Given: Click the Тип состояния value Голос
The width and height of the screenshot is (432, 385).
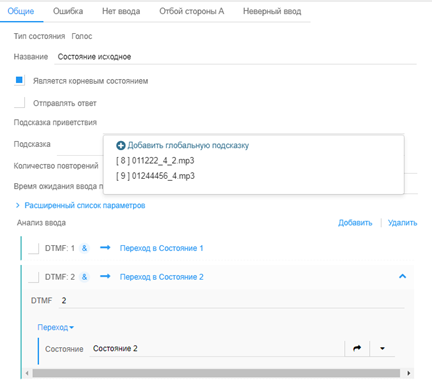Looking at the screenshot, I should [x=82, y=36].
